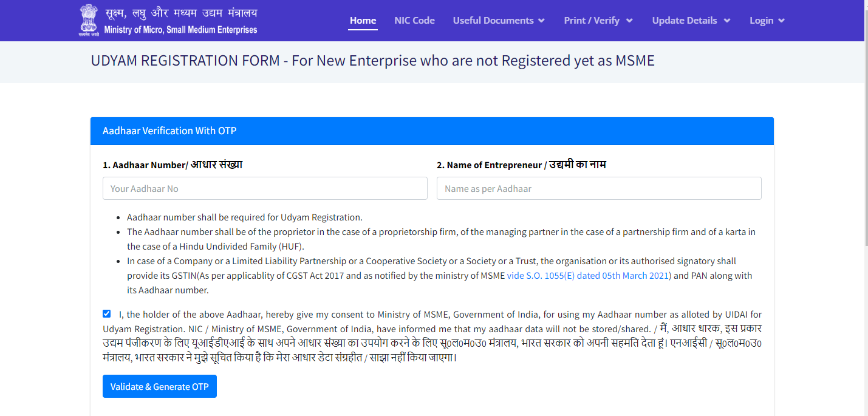Go to the Home menu item

coord(363,21)
